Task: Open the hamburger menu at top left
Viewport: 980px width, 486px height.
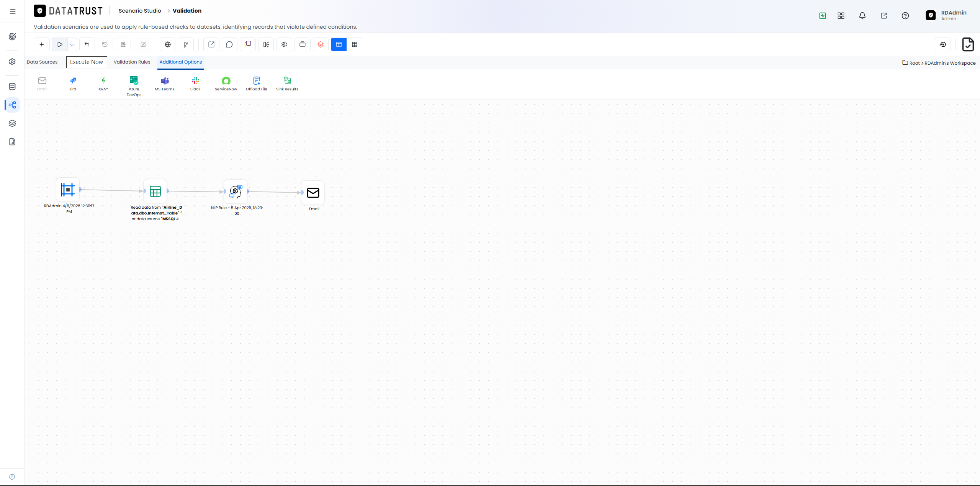Action: point(13,11)
